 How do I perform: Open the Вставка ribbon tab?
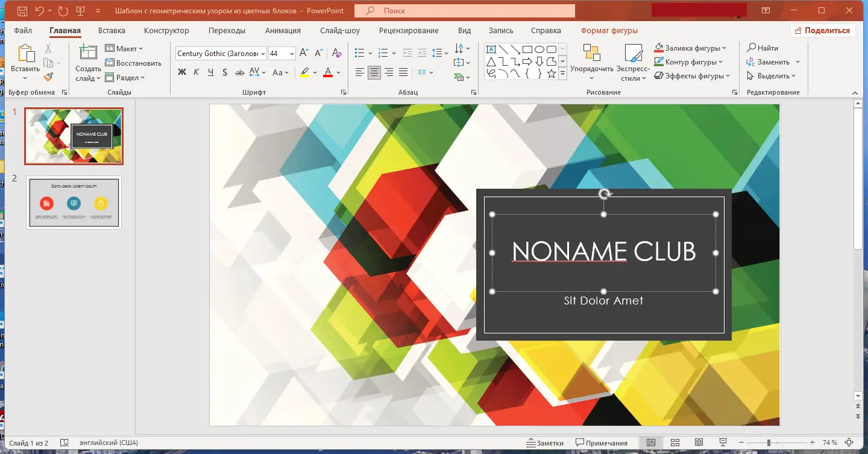(112, 31)
